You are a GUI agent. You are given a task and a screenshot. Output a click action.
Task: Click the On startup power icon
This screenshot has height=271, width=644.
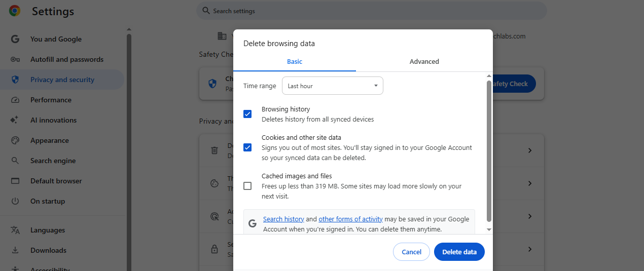(x=15, y=201)
